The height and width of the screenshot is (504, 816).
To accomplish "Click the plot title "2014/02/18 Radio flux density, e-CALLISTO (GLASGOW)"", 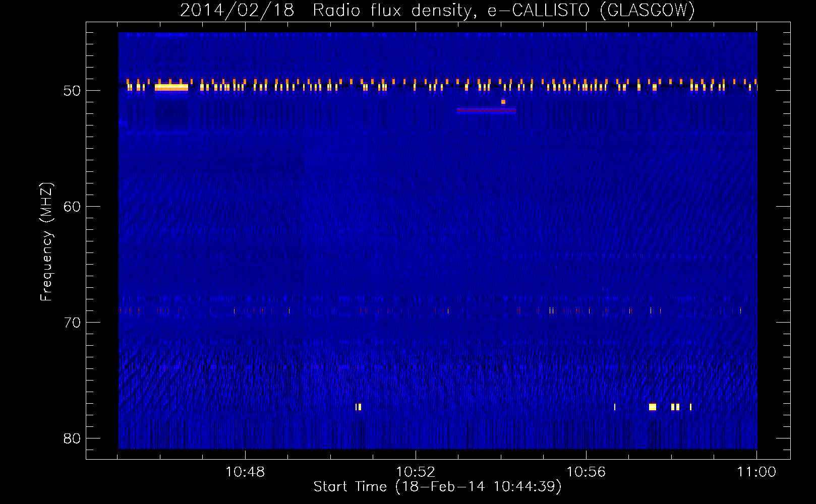I will 437,10.
